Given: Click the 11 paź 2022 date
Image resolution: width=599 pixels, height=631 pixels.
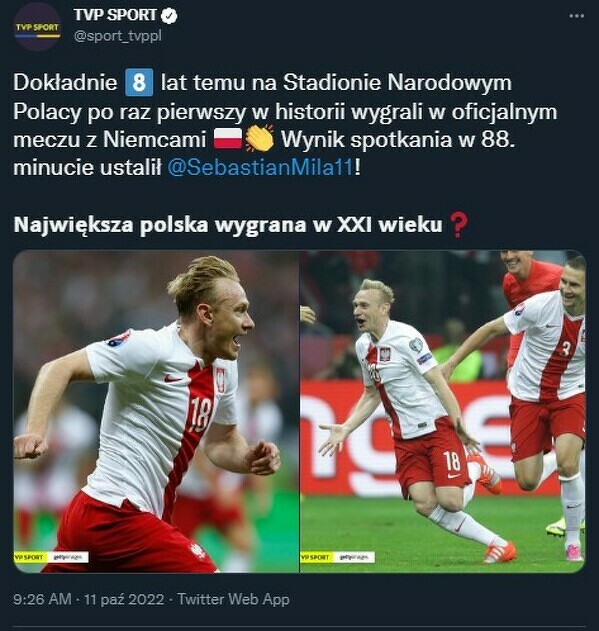Looking at the screenshot, I should click(x=124, y=599).
